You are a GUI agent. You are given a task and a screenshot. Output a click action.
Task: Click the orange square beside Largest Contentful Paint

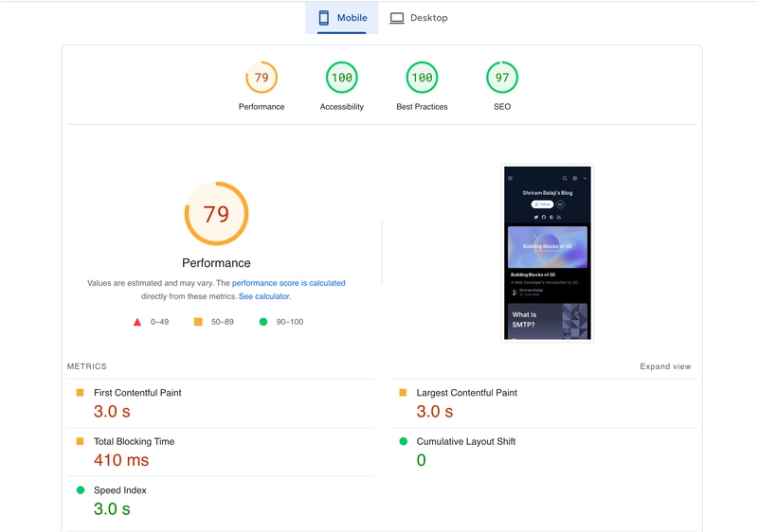(404, 393)
